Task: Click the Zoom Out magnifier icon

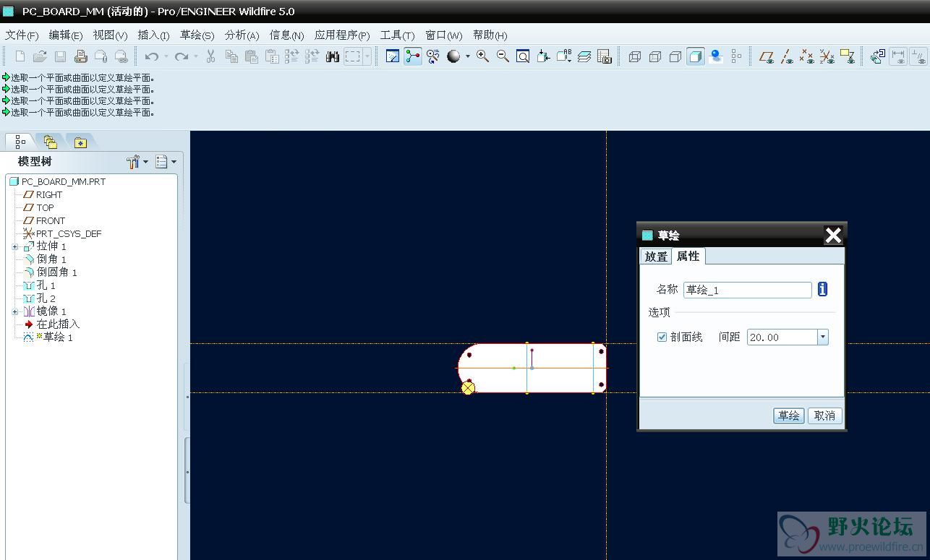Action: 503,56
